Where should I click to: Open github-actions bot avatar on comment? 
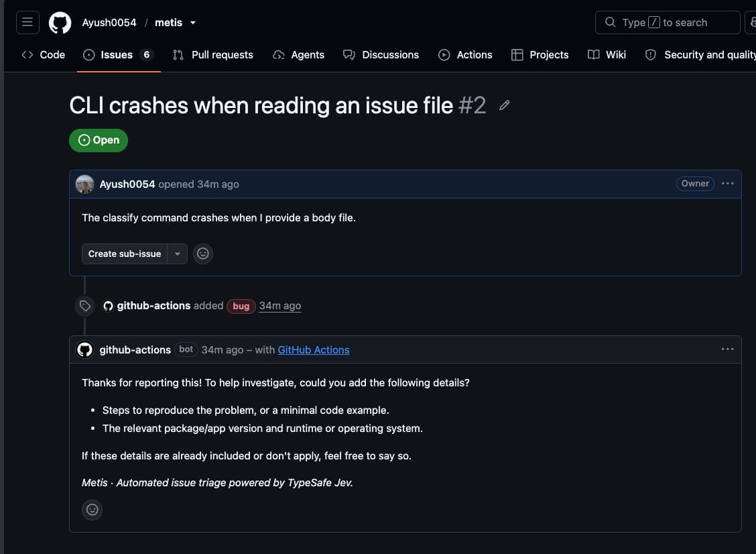pyautogui.click(x=85, y=349)
